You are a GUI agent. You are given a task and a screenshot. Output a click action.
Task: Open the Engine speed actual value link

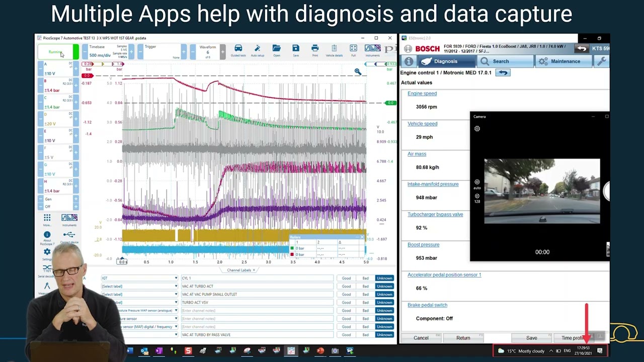tap(422, 94)
